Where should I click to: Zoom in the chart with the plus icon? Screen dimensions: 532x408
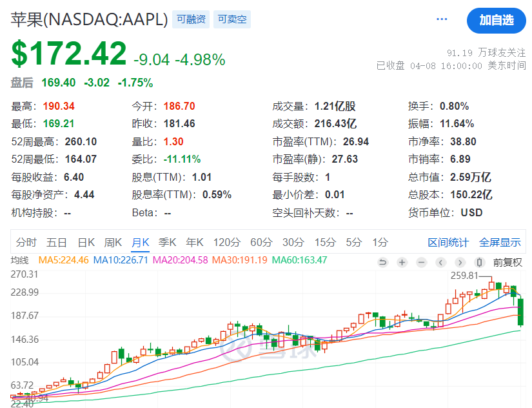click(402, 262)
